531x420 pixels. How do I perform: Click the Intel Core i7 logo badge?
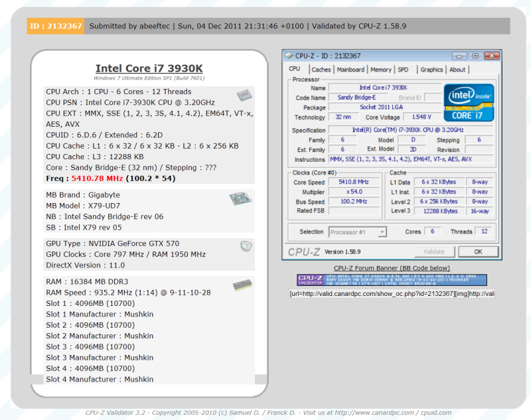tap(469, 102)
